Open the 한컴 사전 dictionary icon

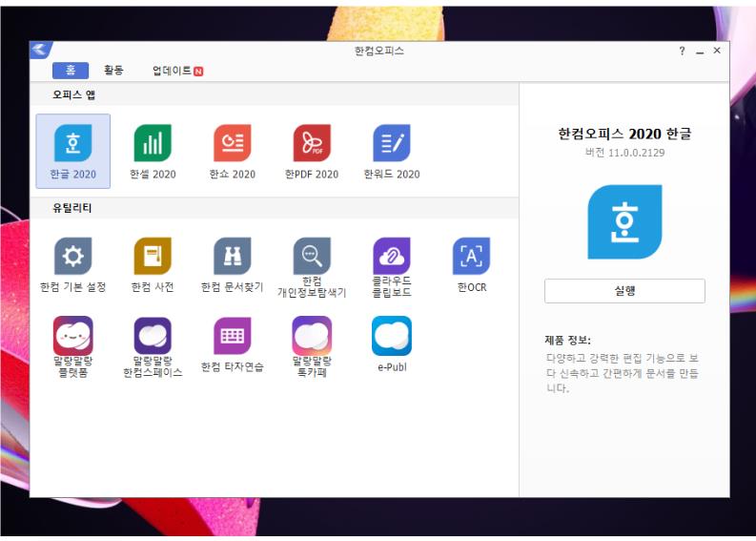153,256
